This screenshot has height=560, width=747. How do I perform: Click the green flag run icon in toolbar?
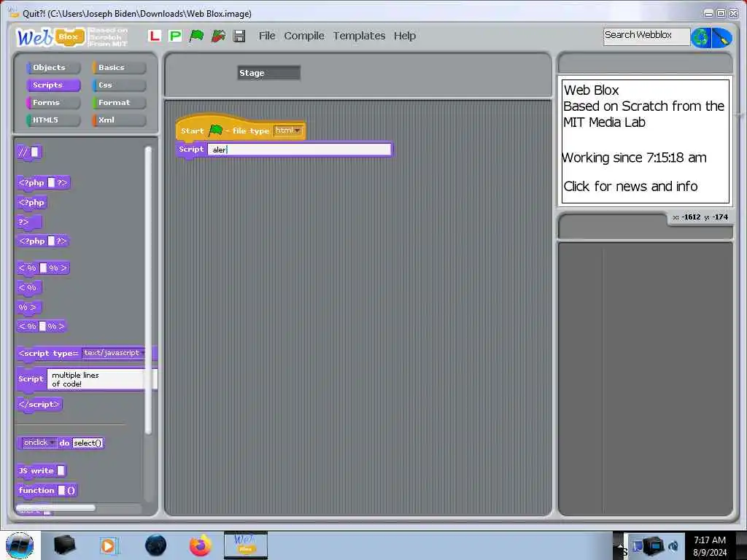click(196, 36)
